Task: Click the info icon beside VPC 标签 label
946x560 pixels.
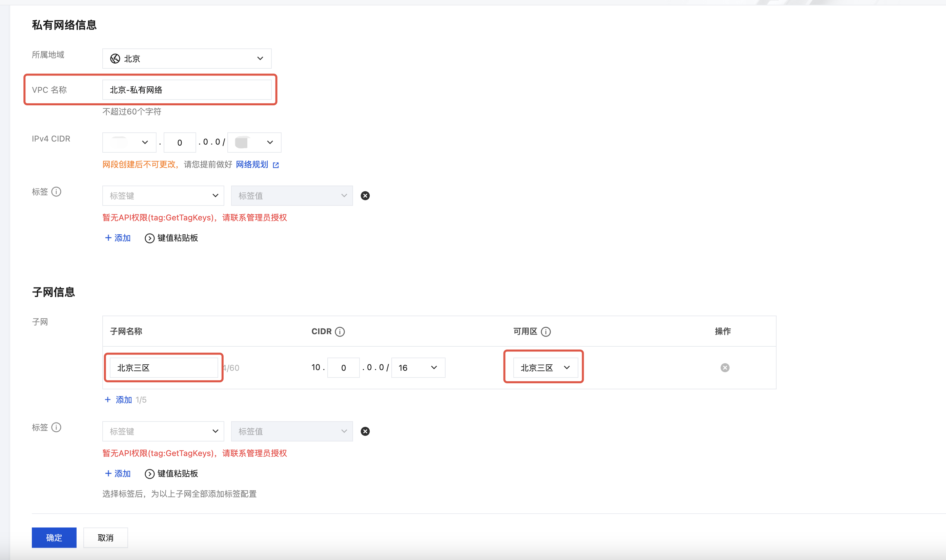Action: tap(56, 192)
